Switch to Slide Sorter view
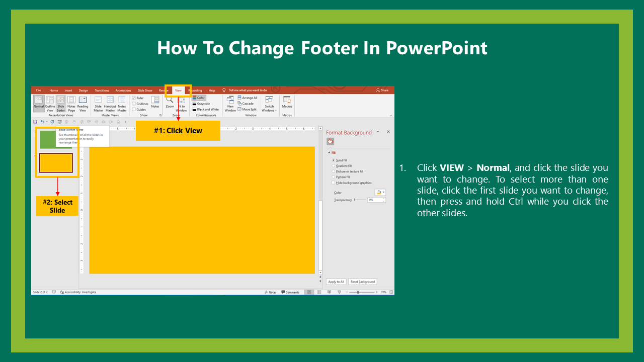Viewport: 644px width, 362px height. [61, 104]
